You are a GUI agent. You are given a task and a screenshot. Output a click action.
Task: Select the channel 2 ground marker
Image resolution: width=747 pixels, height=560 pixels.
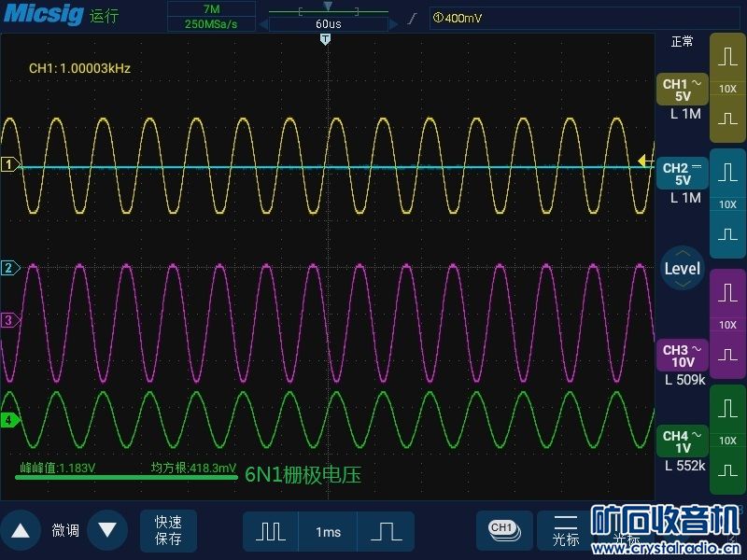pyautogui.click(x=9, y=268)
